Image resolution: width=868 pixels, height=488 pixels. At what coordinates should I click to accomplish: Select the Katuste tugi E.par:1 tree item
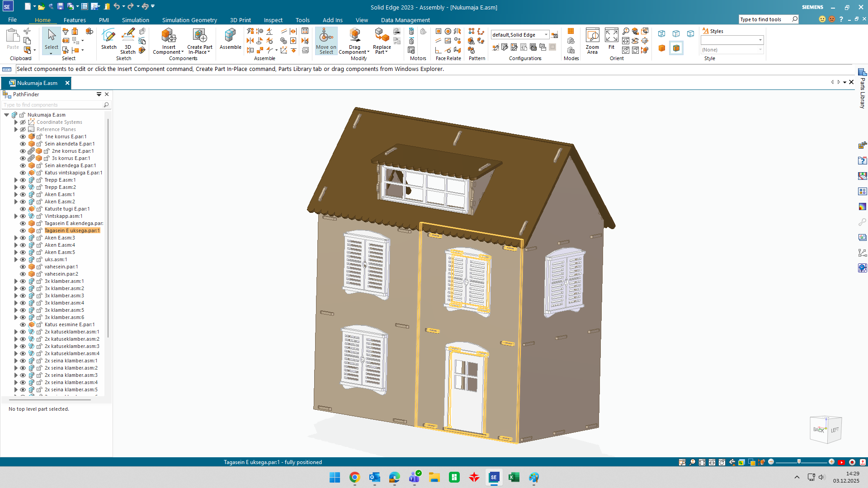67,209
